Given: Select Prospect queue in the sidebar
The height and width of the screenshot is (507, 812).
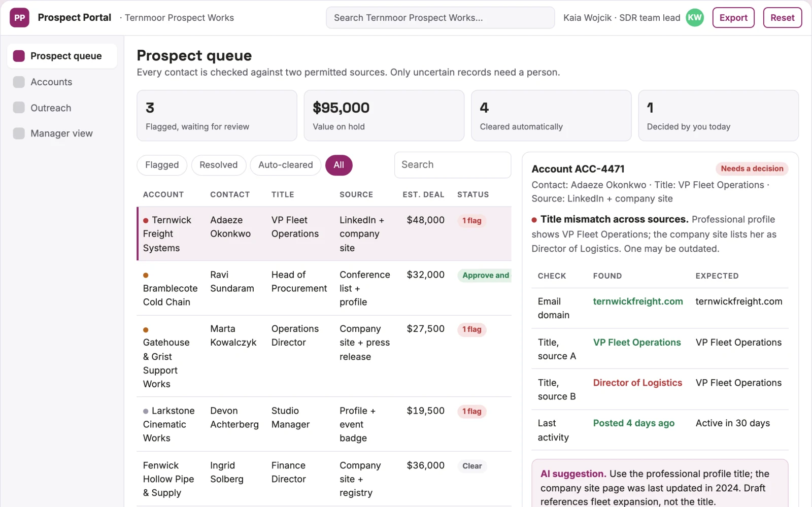Looking at the screenshot, I should [x=62, y=56].
